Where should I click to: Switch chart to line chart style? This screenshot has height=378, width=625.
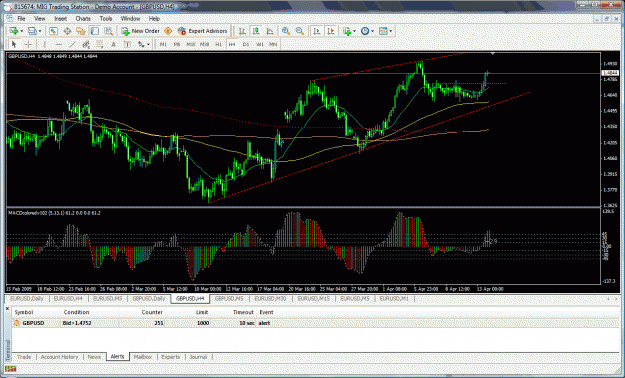[x=270, y=31]
